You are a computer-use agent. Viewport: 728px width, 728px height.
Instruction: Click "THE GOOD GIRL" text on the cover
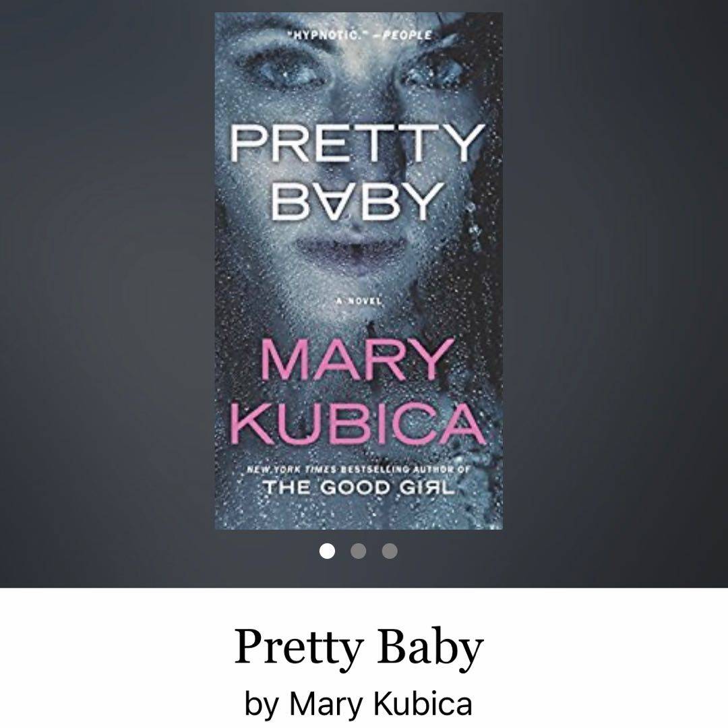tap(359, 487)
